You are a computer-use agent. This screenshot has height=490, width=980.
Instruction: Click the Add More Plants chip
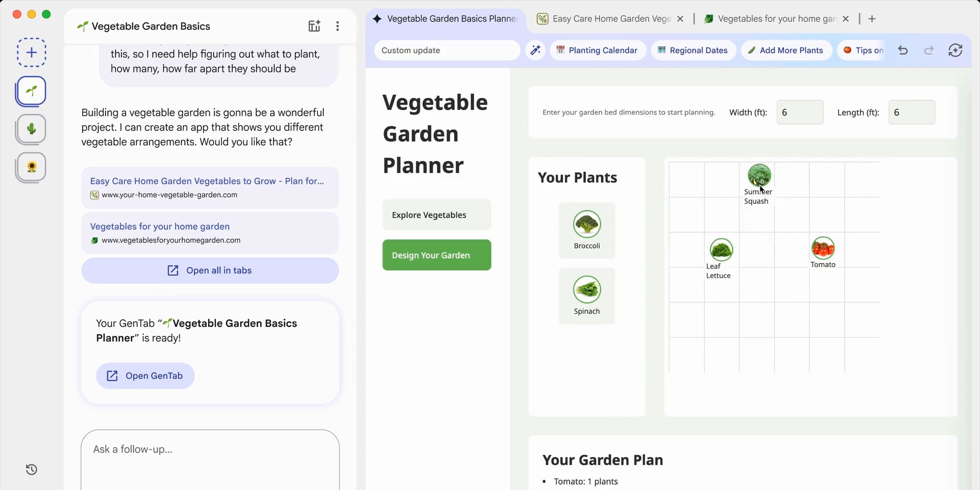pyautogui.click(x=785, y=50)
